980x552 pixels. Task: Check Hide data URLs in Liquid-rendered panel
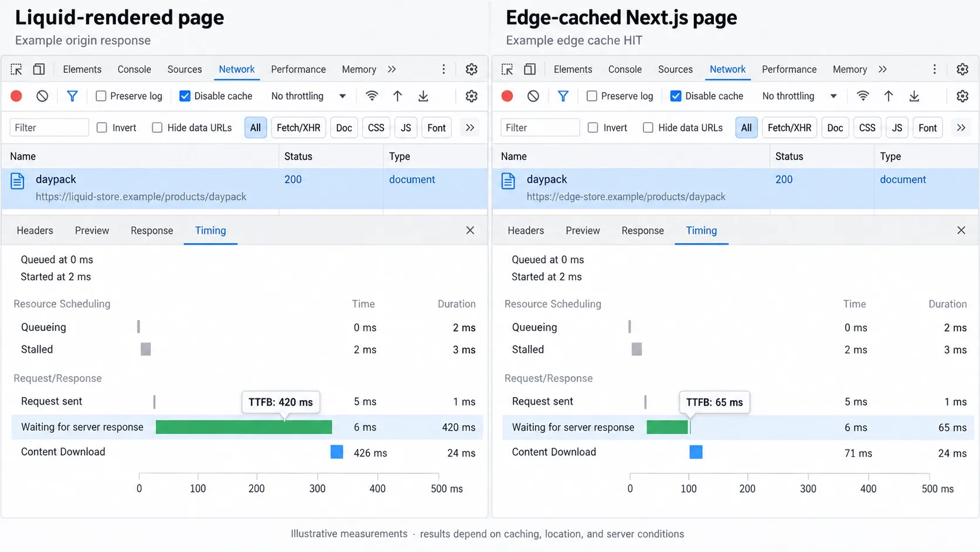click(157, 127)
